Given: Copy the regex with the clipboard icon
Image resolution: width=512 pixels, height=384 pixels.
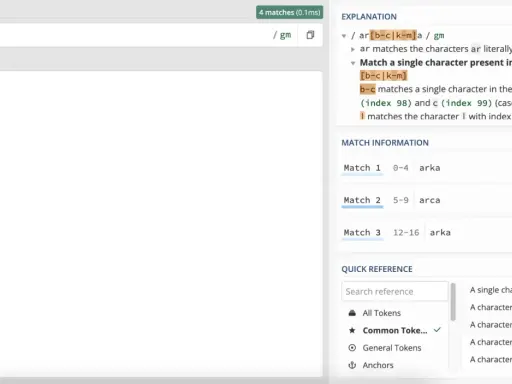Looking at the screenshot, I should 310,35.
